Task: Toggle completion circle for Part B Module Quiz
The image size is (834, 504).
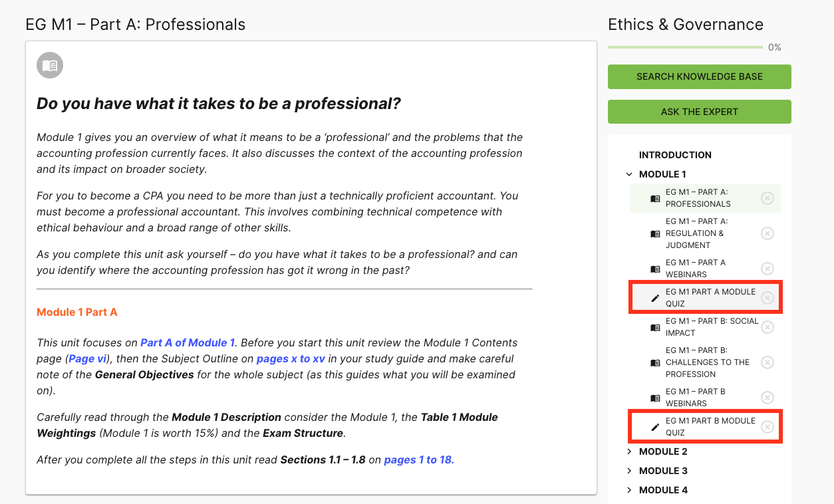Action: pos(767,427)
